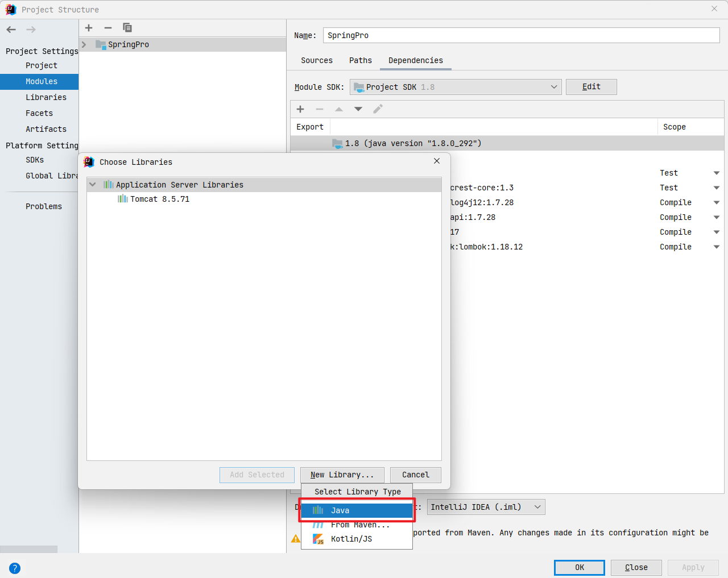
Task: Add a new module with plus icon
Action: 89,28
